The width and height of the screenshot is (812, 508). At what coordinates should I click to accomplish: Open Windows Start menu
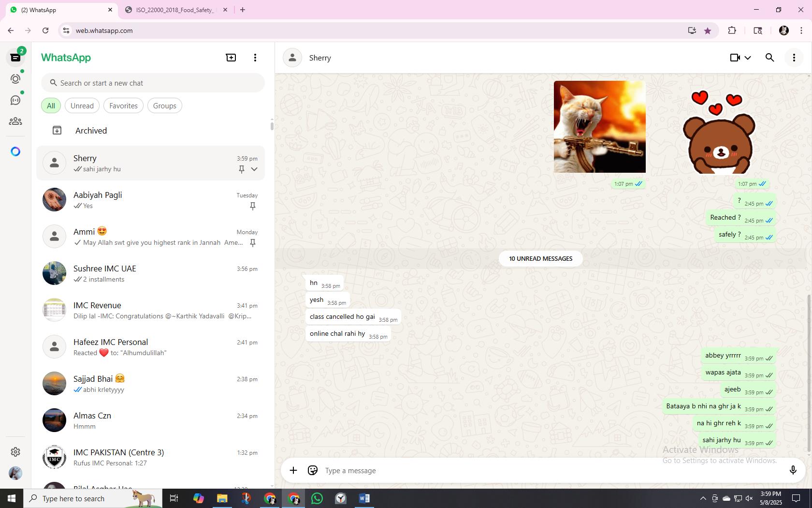tap(12, 498)
